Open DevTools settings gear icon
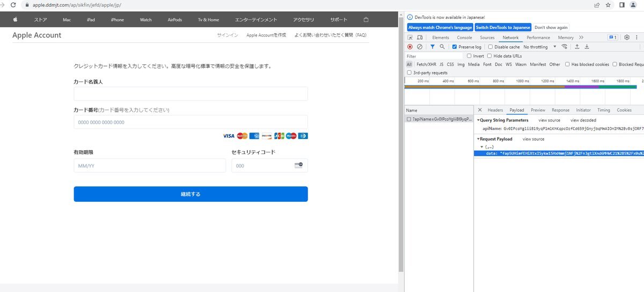 tap(627, 38)
